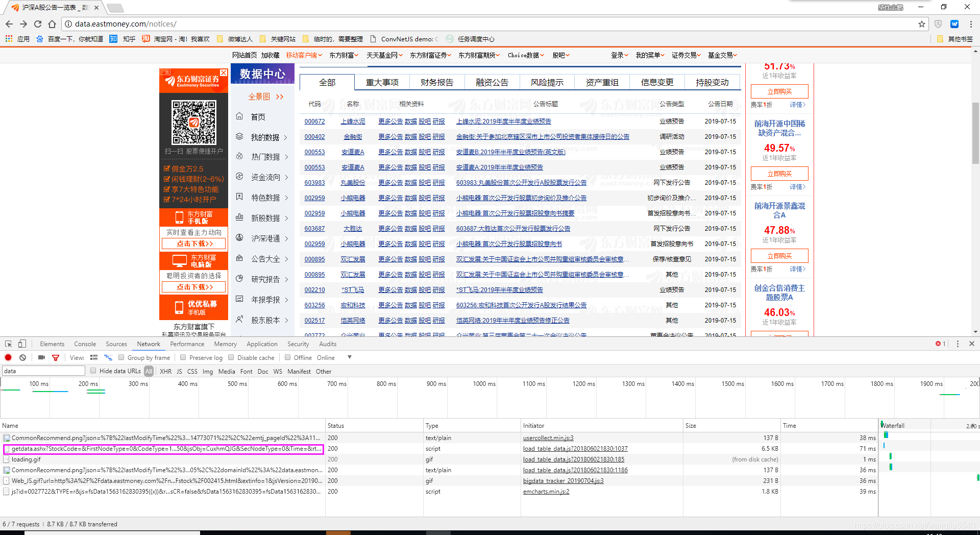
Task: Click 点击下载 under 东方财富手机版
Action: pos(194,244)
